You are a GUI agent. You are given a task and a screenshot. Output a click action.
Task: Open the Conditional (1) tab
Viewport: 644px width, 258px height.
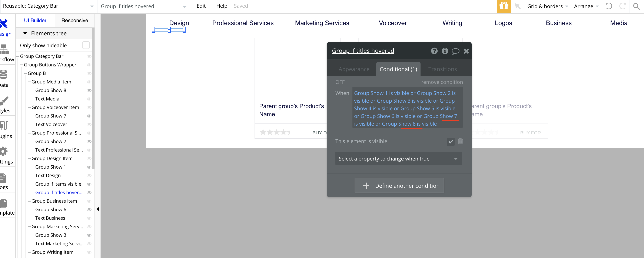click(x=398, y=69)
